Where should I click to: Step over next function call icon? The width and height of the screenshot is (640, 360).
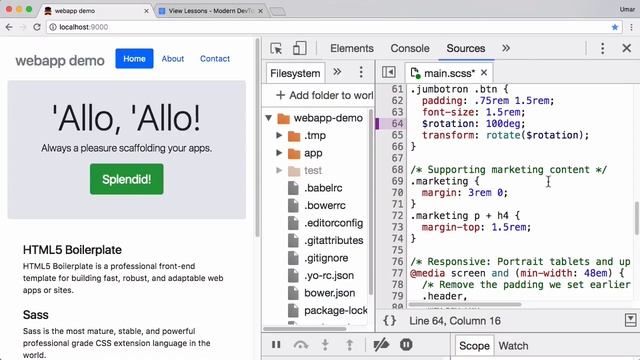coord(300,345)
